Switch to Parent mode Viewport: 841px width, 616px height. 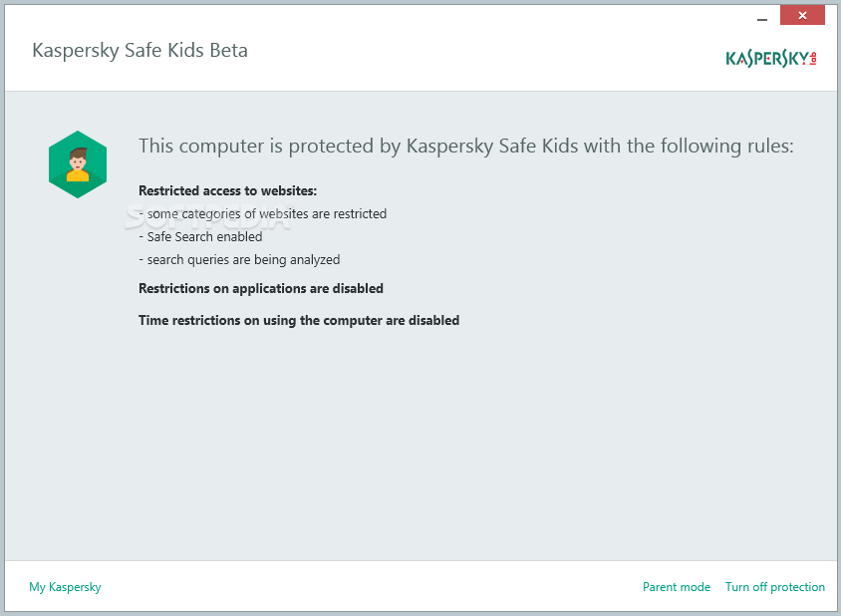pos(677,587)
